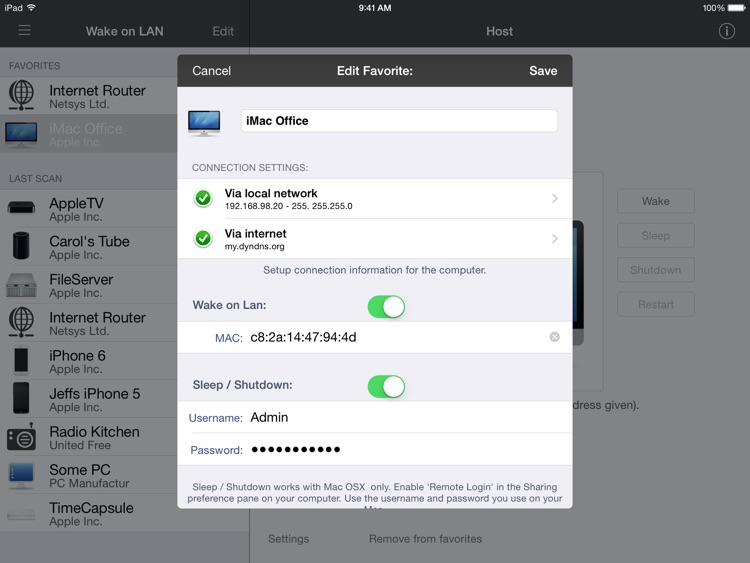Edit the MAC address field

pyautogui.click(x=375, y=337)
